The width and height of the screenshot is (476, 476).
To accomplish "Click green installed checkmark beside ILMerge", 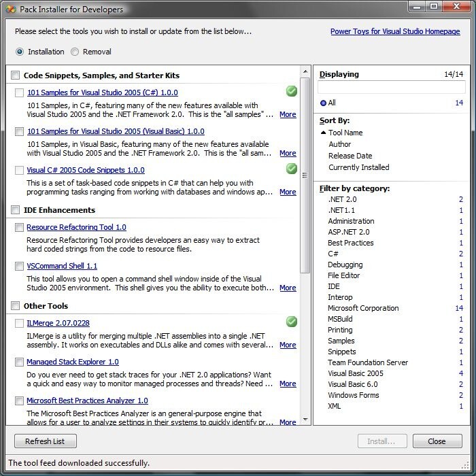I will click(292, 322).
